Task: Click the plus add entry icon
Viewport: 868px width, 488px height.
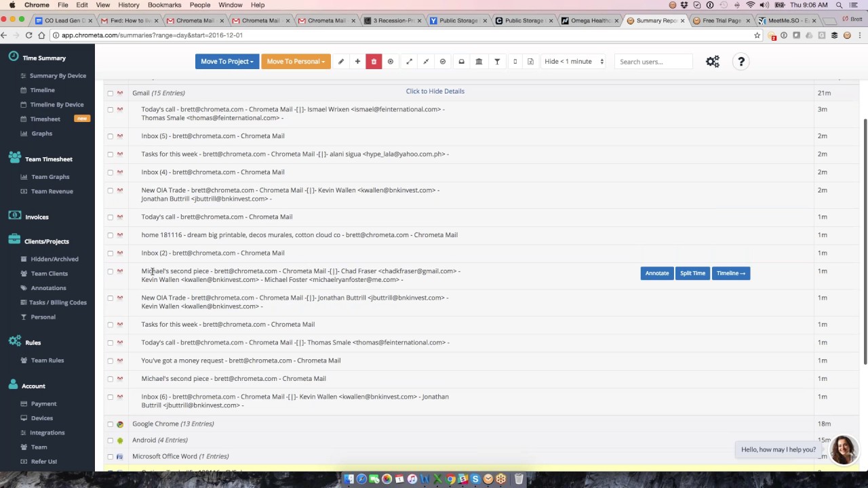Action: tap(357, 62)
